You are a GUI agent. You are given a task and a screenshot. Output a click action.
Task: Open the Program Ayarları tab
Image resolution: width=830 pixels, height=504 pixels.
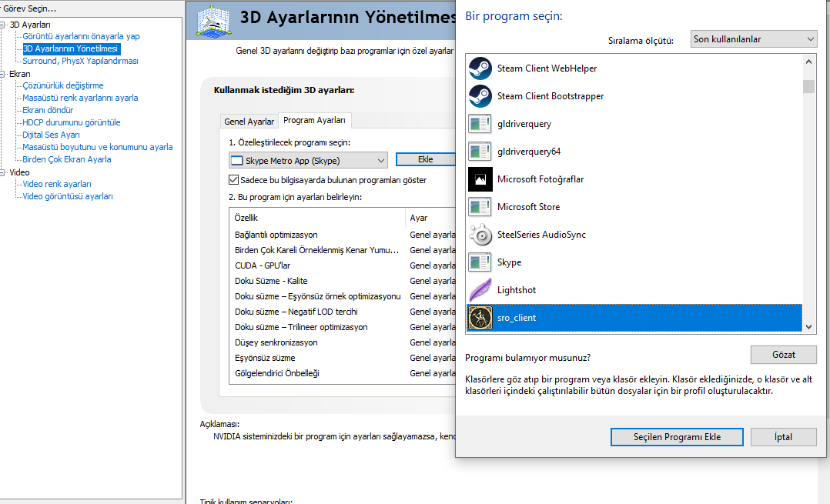(x=314, y=120)
